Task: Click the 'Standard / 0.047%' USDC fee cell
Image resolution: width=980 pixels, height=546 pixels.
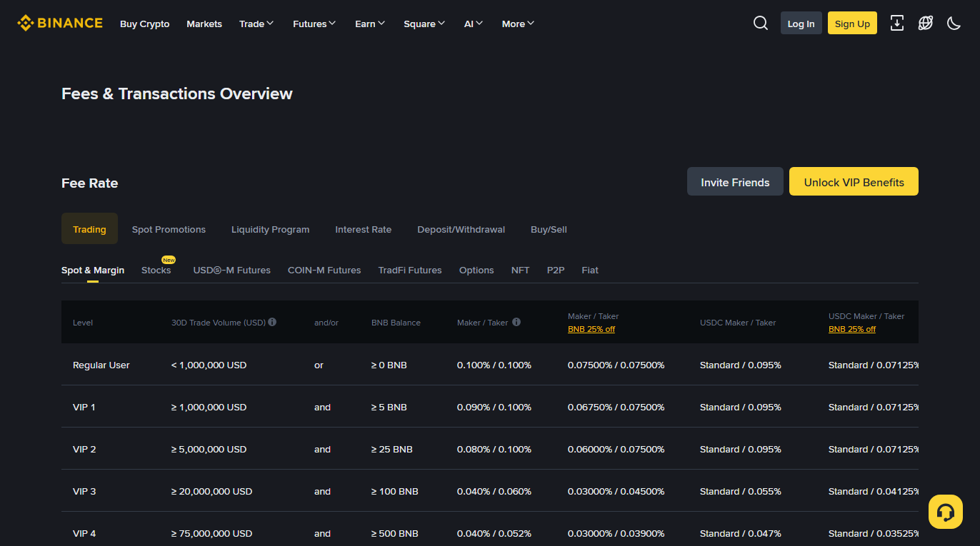Action: pyautogui.click(x=741, y=533)
